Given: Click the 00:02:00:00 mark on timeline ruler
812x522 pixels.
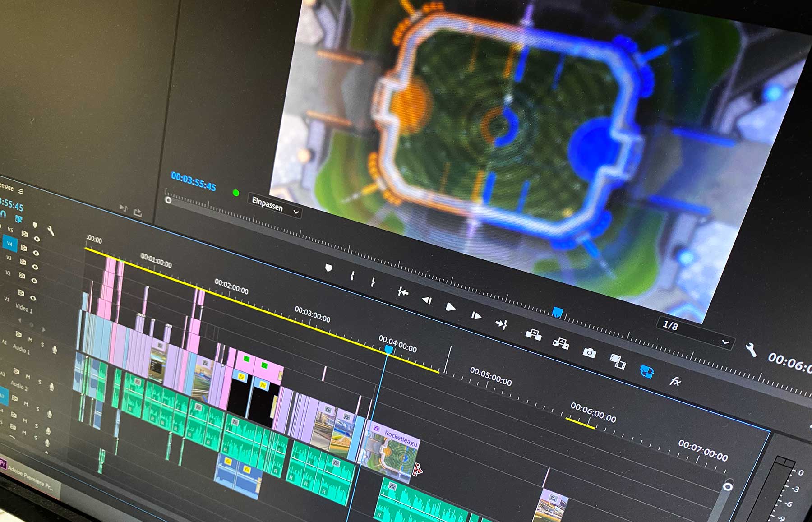Looking at the screenshot, I should point(231,286).
